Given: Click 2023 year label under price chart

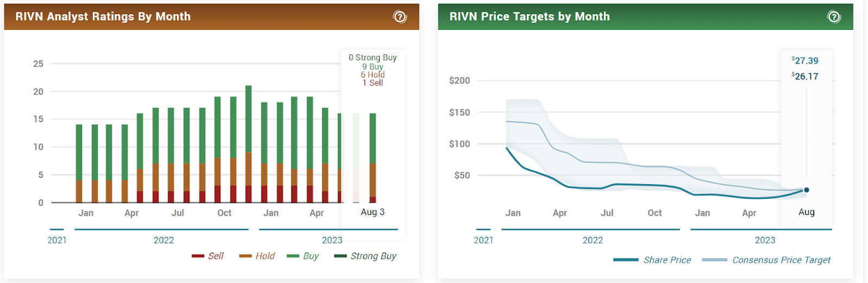Looking at the screenshot, I should (x=765, y=240).
